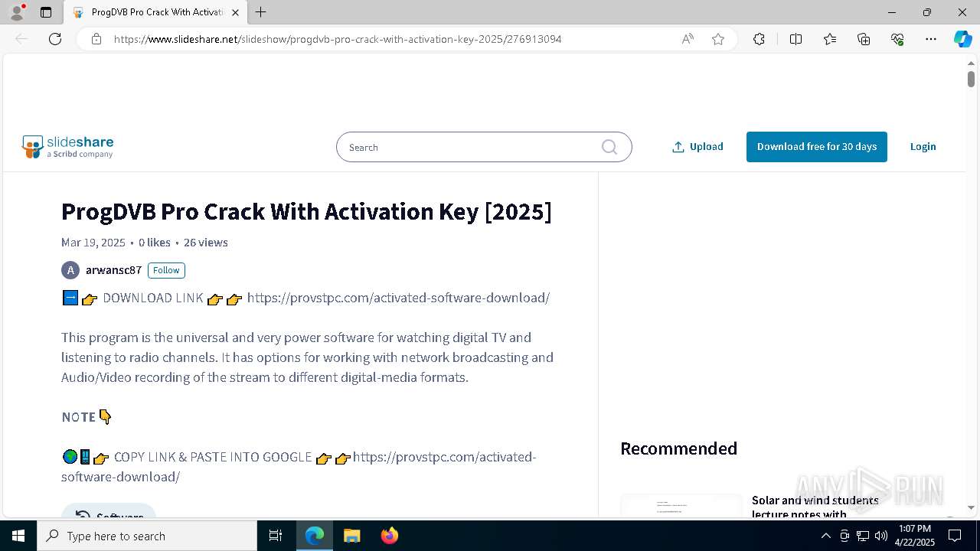This screenshot has height=551, width=980.
Task: Add page to favorites star icon
Action: 718,39
